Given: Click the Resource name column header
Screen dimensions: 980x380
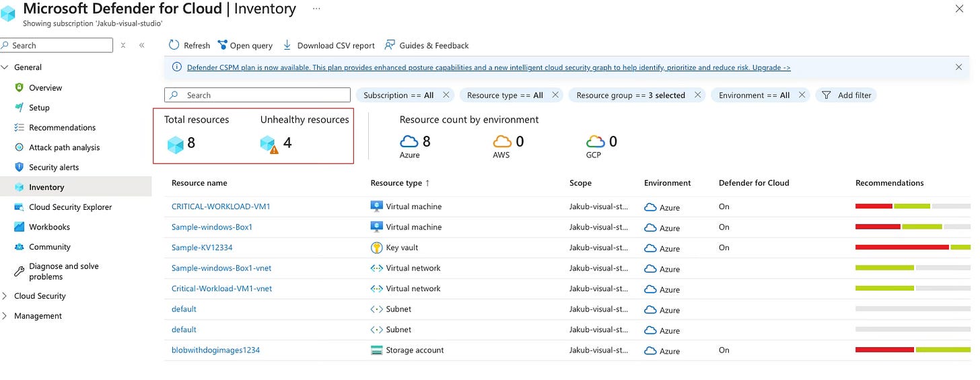Looking at the screenshot, I should click(199, 183).
